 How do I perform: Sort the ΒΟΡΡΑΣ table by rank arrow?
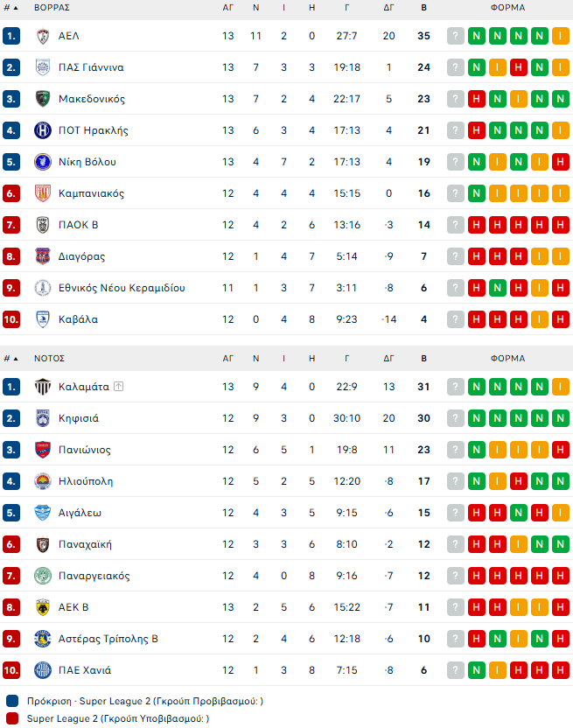tap(15, 7)
